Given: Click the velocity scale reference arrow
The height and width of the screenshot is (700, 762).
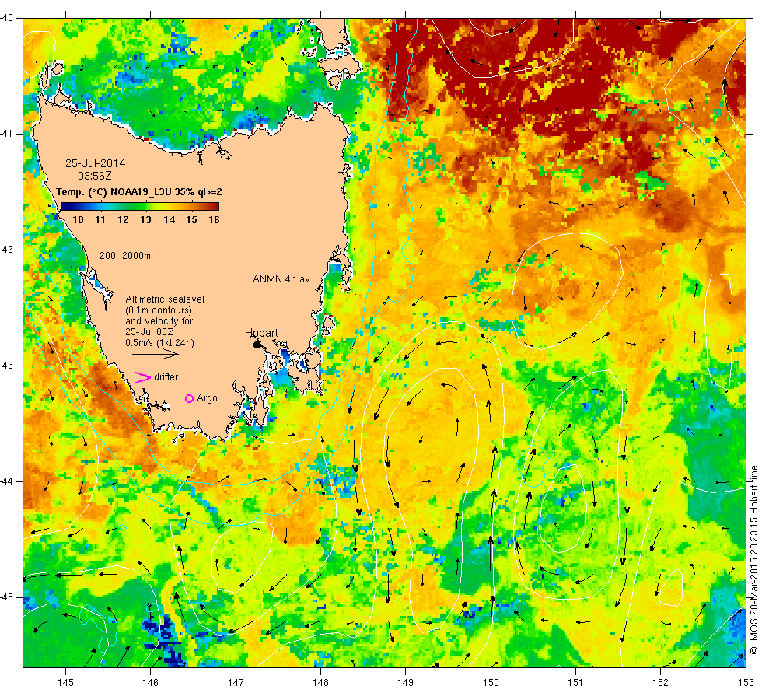Looking at the screenshot, I should point(156,354).
